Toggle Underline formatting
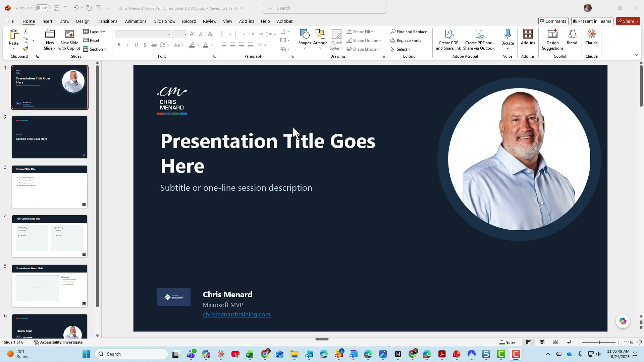 (x=136, y=45)
